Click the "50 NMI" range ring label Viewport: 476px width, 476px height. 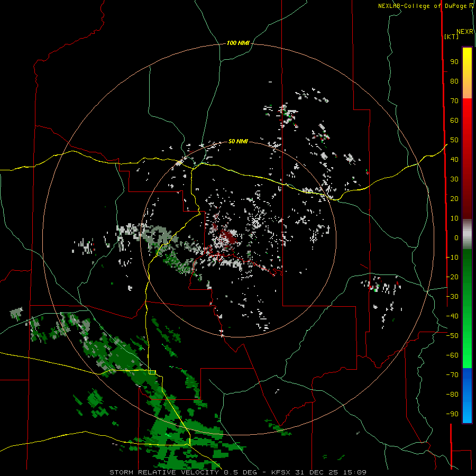(238, 141)
